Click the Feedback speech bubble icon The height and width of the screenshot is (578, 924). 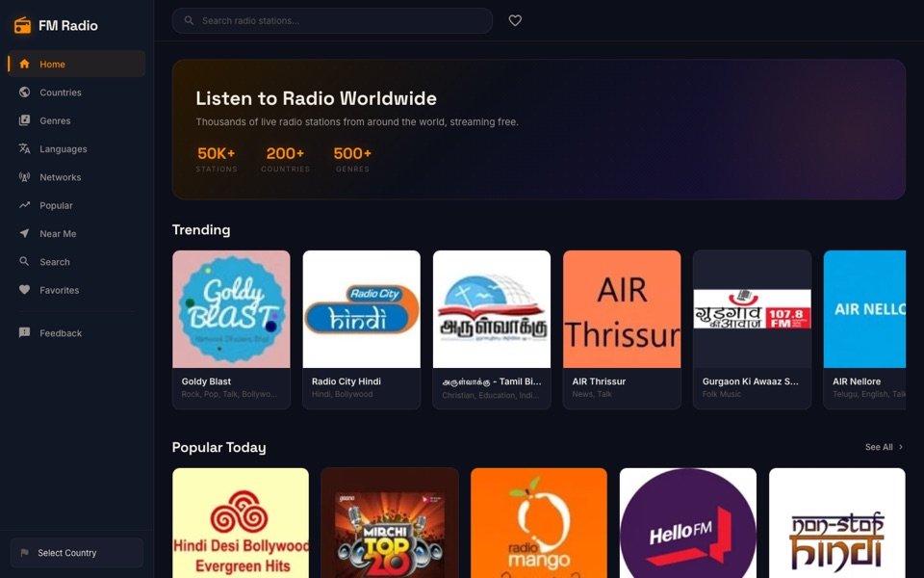pos(24,332)
